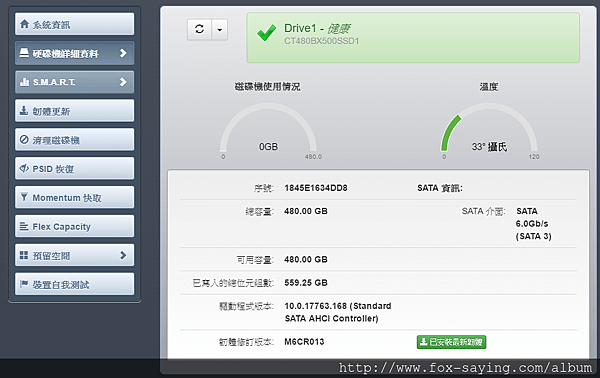Click the 可用容量 value 480.00 GB
The width and height of the screenshot is (600, 378).
tap(306, 259)
